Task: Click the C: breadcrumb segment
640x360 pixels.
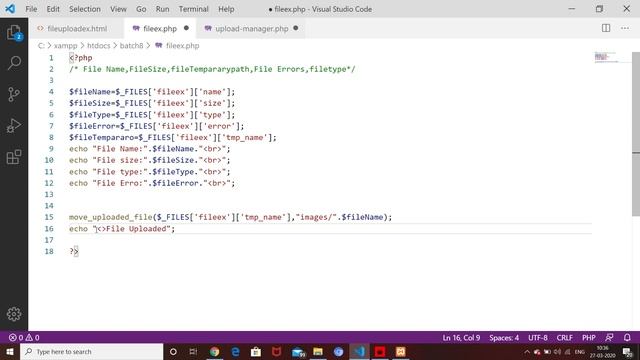Action: click(41, 46)
